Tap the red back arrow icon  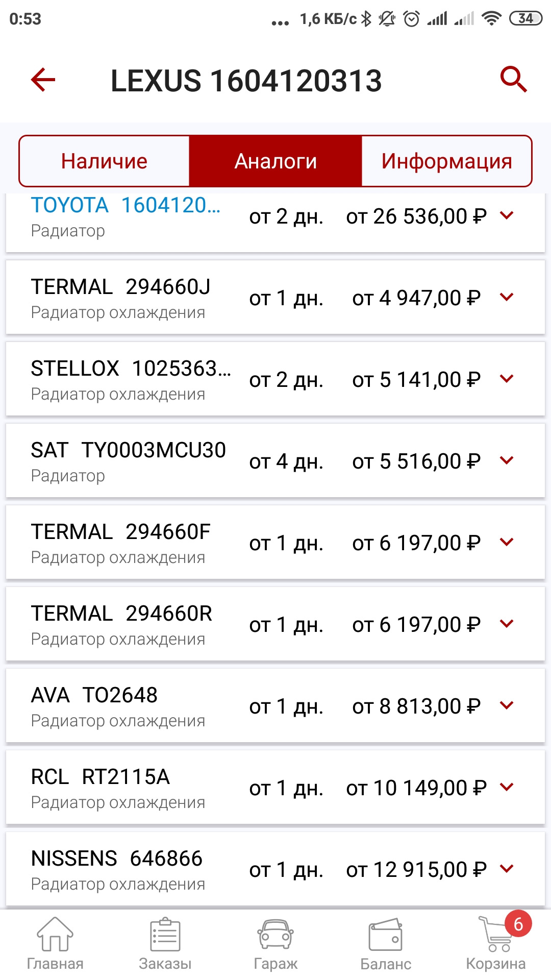43,80
